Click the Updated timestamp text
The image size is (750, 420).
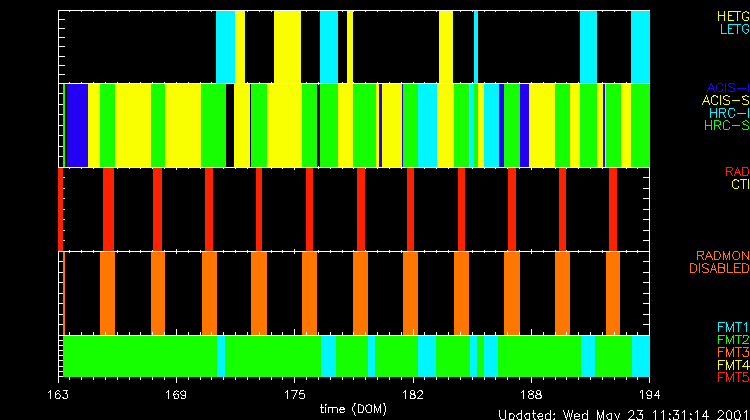click(x=622, y=414)
